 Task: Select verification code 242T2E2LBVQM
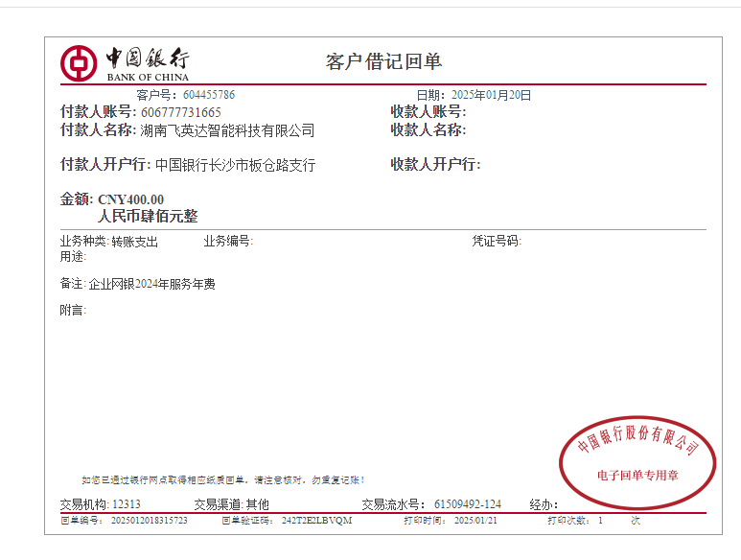pyautogui.click(x=317, y=521)
